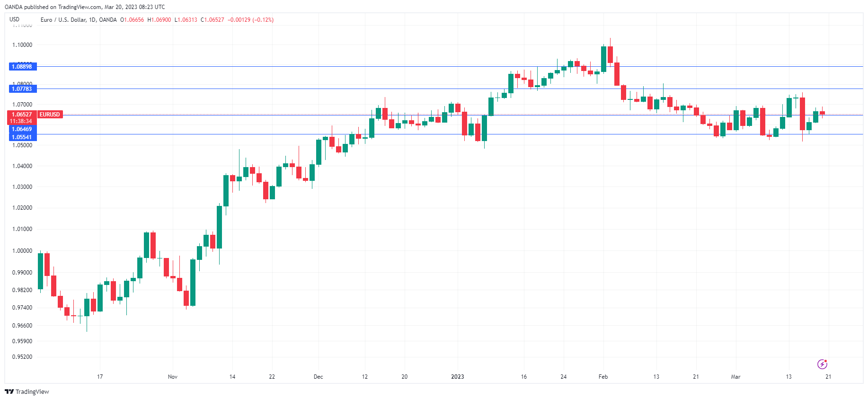This screenshot has height=400, width=868.
Task: Click the 2023 year label on the time axis
Action: [x=458, y=377]
